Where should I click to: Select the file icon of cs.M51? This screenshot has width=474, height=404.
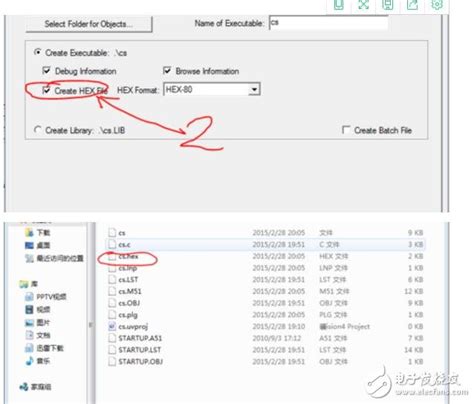click(x=112, y=291)
